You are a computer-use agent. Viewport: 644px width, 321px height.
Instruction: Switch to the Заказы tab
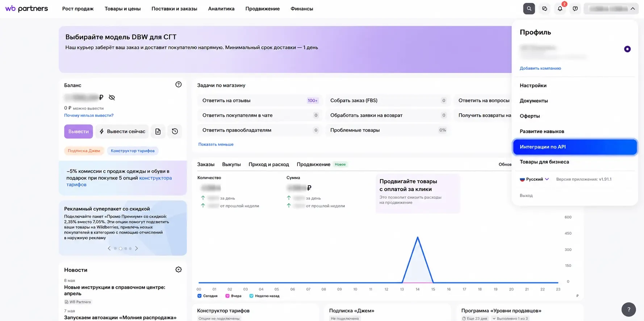click(206, 164)
